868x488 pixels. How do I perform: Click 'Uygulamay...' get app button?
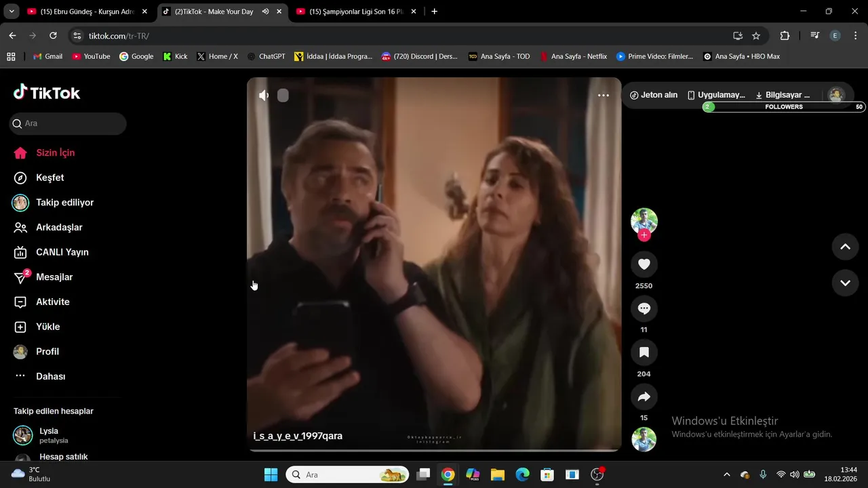pyautogui.click(x=716, y=95)
